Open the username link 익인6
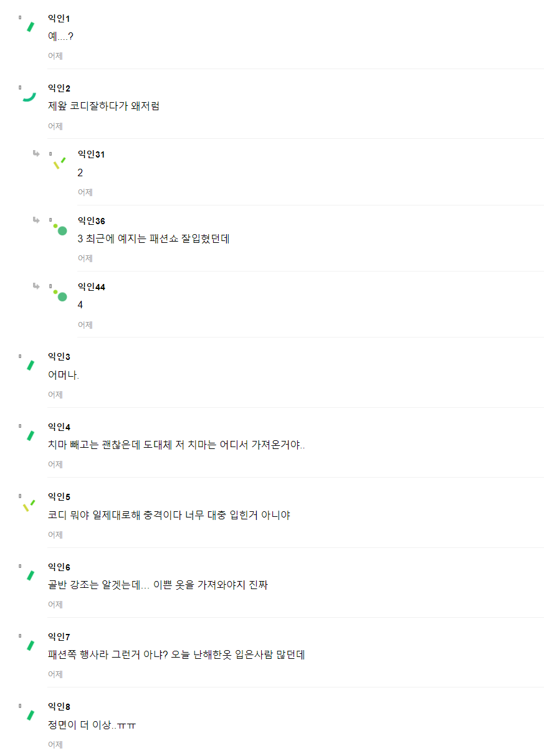 pos(59,567)
